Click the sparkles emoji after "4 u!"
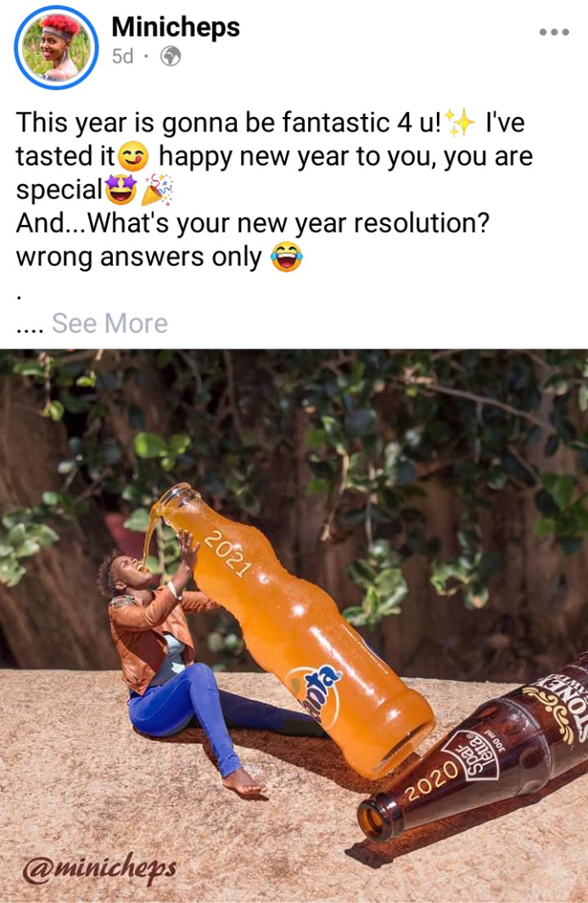The height and width of the screenshot is (903, 588). coord(460,123)
